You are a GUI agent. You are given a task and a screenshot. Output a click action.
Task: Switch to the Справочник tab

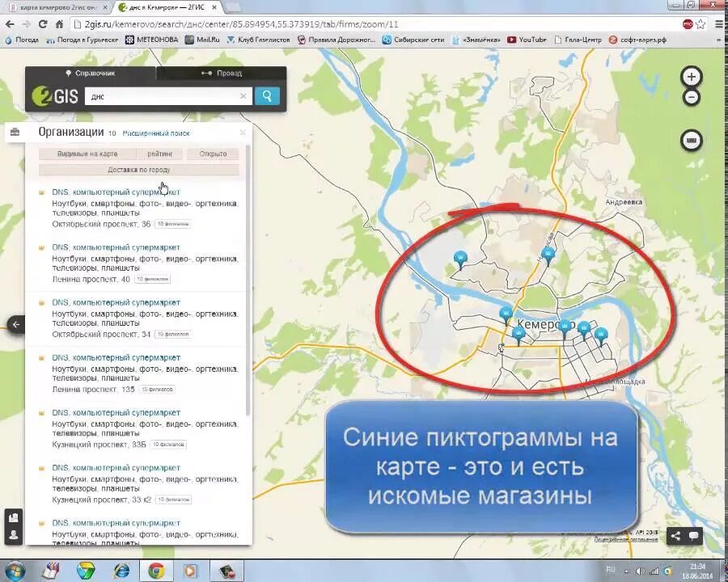click(91, 73)
